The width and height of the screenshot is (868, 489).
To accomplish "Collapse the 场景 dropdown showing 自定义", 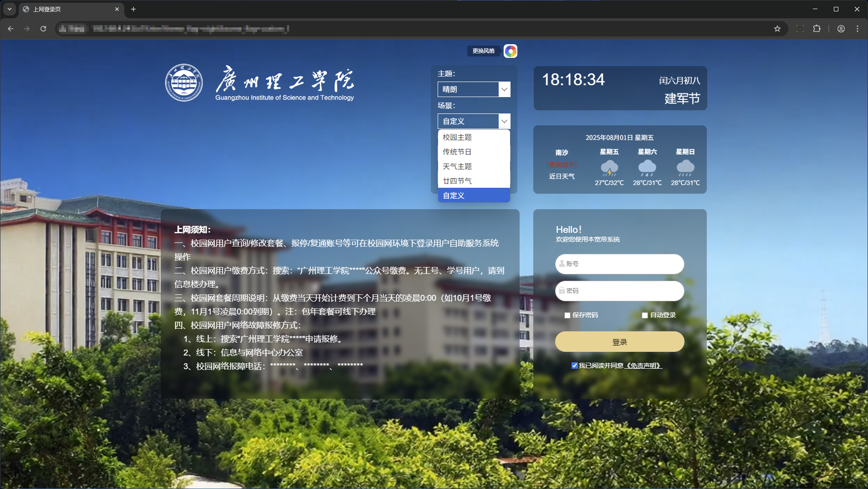I will click(474, 121).
